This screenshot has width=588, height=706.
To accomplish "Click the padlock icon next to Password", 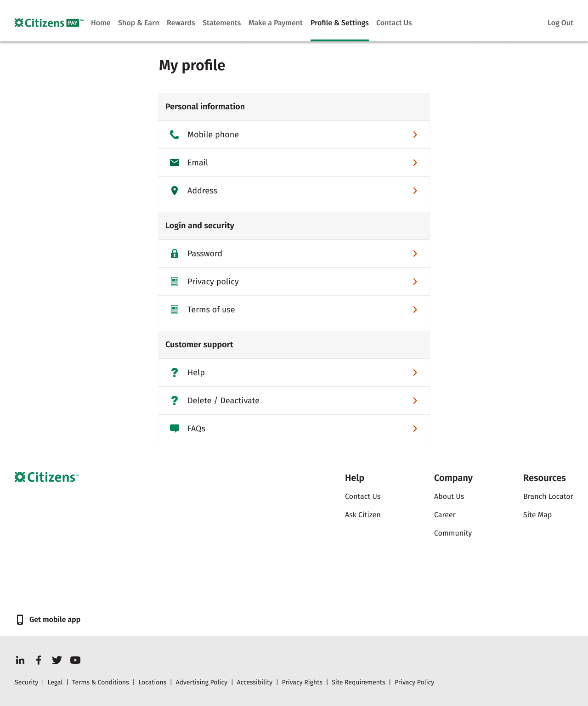I will coord(175,254).
